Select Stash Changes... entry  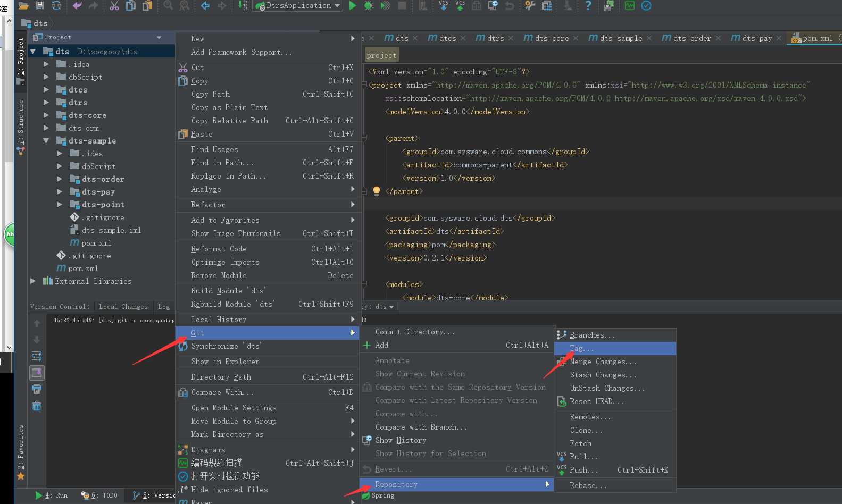[x=615, y=375]
